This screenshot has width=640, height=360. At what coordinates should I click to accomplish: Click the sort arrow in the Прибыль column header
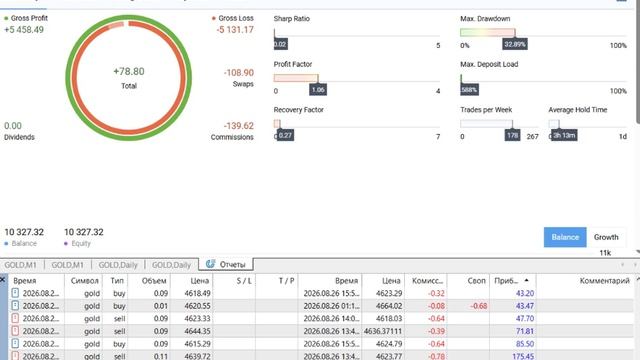point(527,280)
